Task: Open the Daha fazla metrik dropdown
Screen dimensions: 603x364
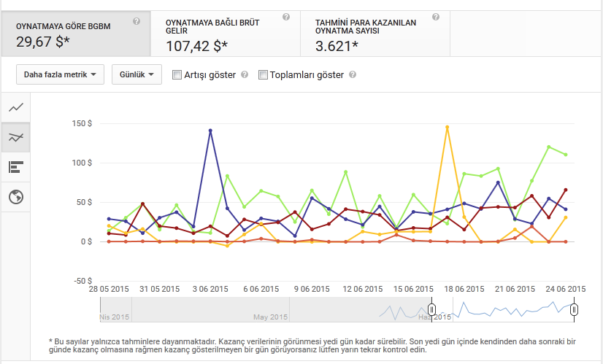Action: tap(60, 74)
